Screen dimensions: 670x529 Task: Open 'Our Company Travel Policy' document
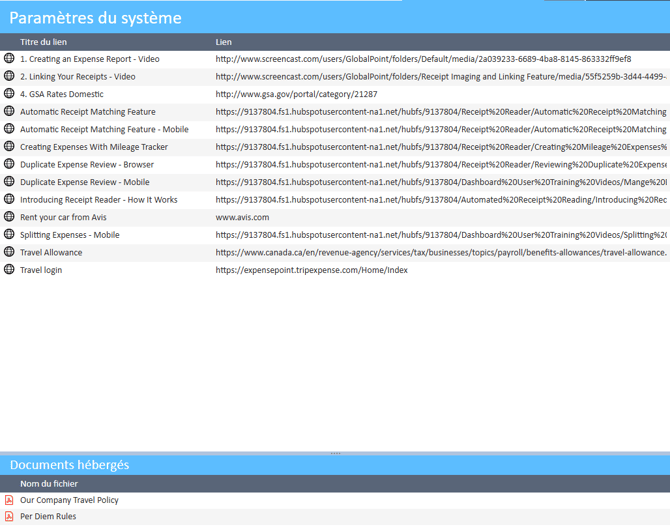coord(69,500)
